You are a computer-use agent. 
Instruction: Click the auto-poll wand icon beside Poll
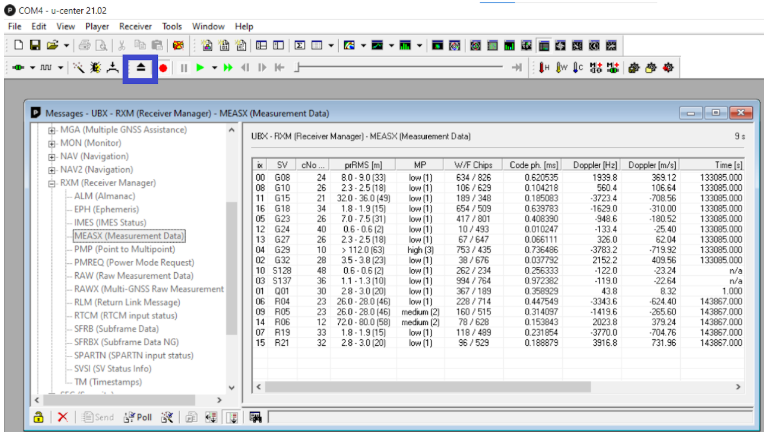[x=167, y=417]
